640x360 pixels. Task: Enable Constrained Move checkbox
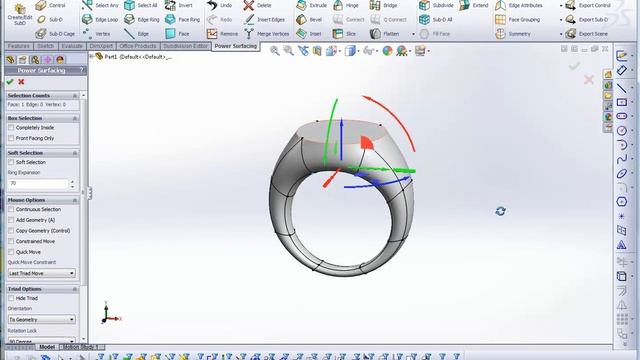click(11, 241)
